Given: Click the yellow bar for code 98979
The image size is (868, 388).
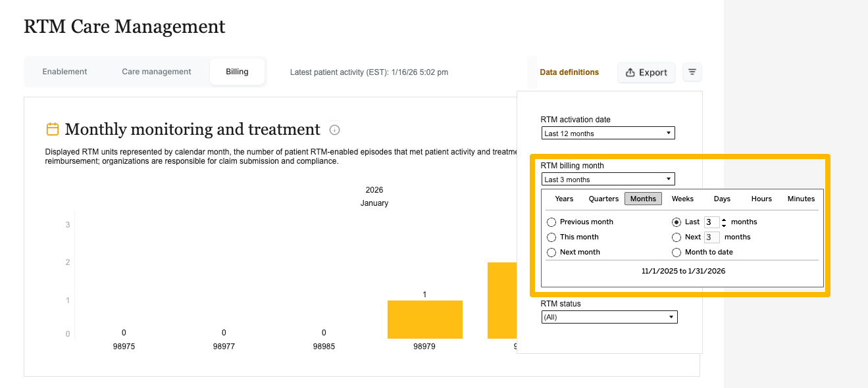Looking at the screenshot, I should coord(425,320).
